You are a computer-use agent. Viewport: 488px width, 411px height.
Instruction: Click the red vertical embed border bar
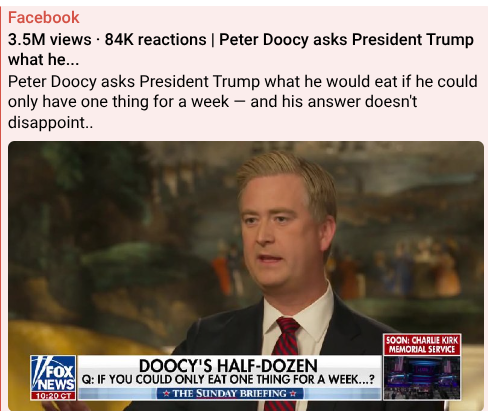(1, 208)
